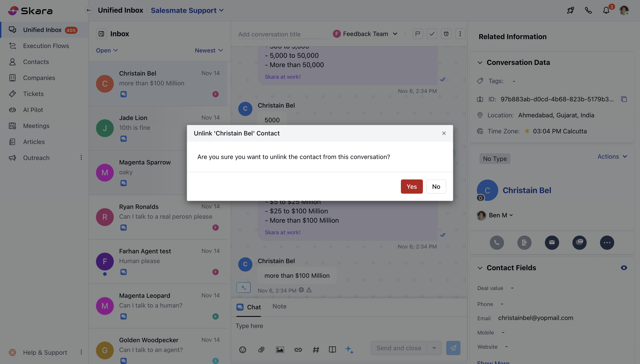Expand the Newest sort dropdown
The image size is (640, 364).
[x=209, y=50]
